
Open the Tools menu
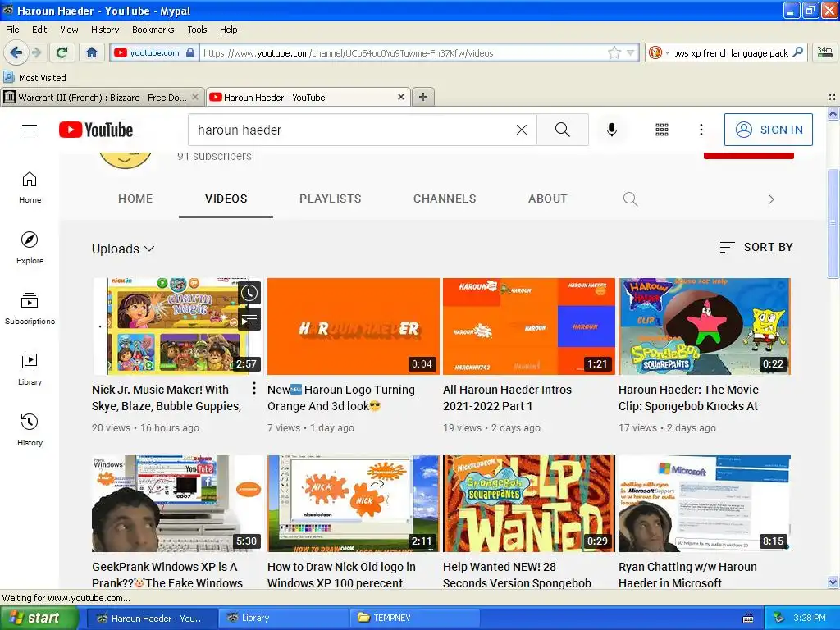197,30
